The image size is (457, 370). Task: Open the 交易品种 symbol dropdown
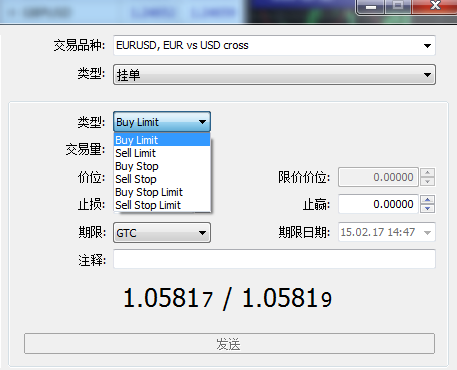pyautogui.click(x=274, y=45)
